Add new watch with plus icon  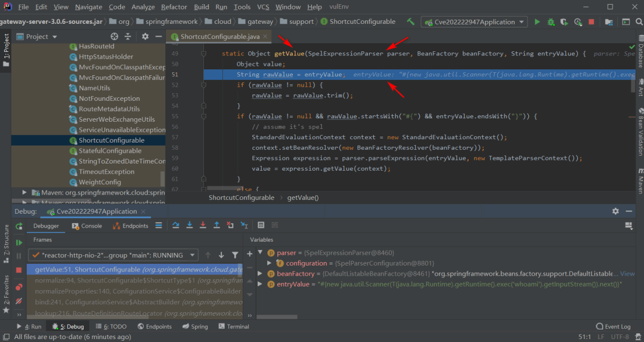249,254
